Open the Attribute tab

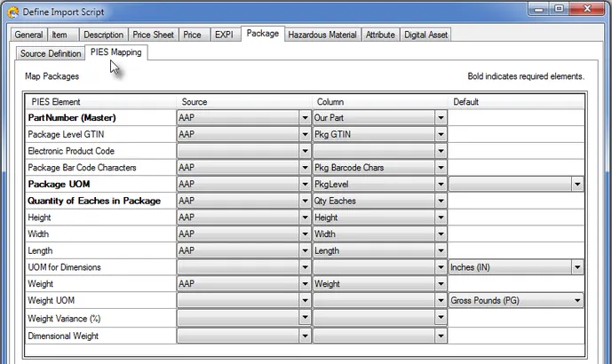(380, 35)
